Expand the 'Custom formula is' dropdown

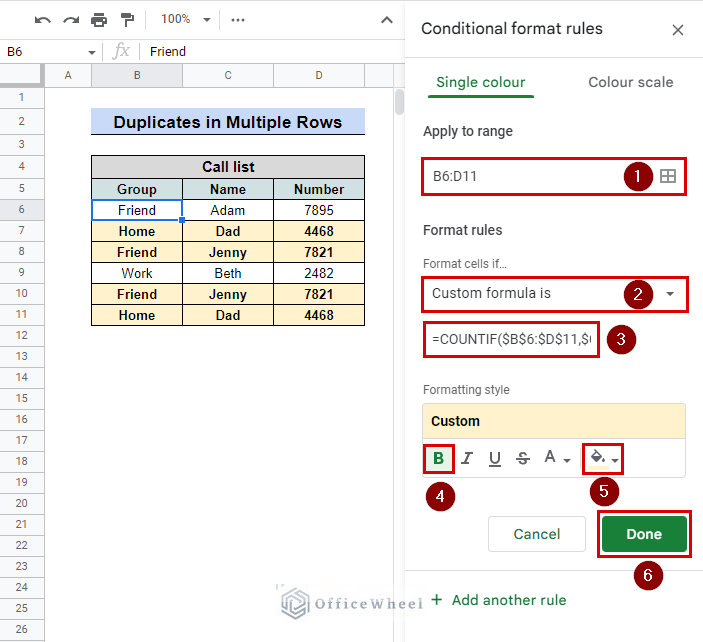pyautogui.click(x=554, y=294)
